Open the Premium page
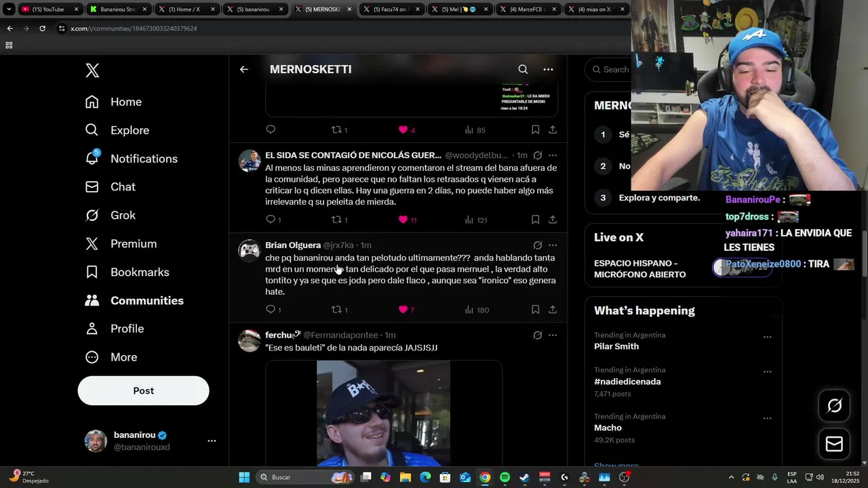Viewport: 868px width, 488px height. click(121, 244)
